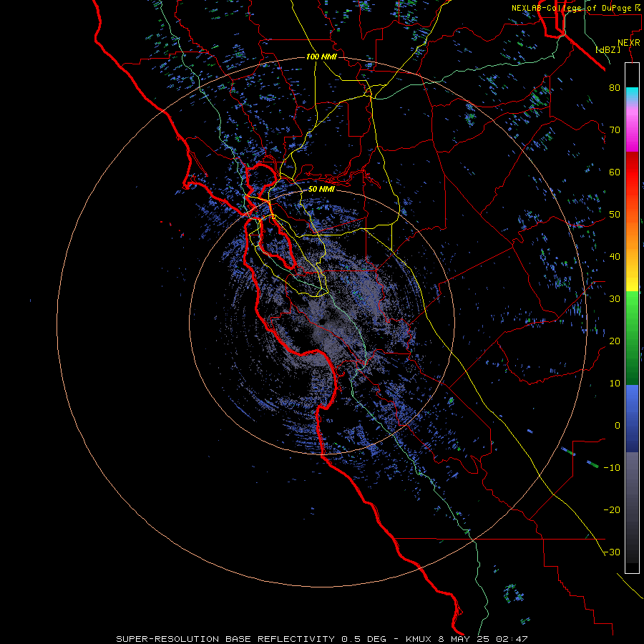This screenshot has width=644, height=644.
Task: Click the -20 value on the dBZ scale
Action: [x=612, y=509]
